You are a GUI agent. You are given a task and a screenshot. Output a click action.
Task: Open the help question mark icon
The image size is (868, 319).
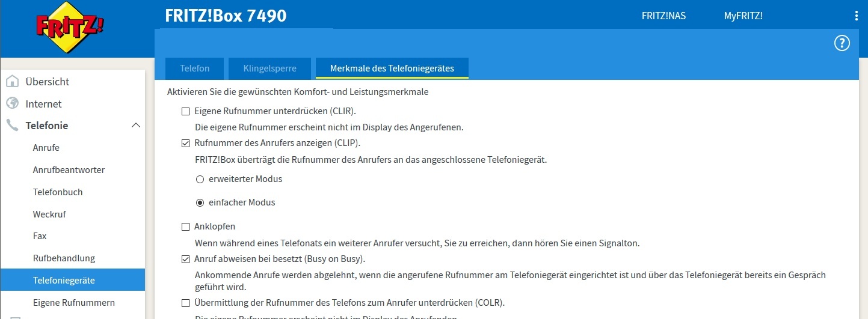point(842,43)
